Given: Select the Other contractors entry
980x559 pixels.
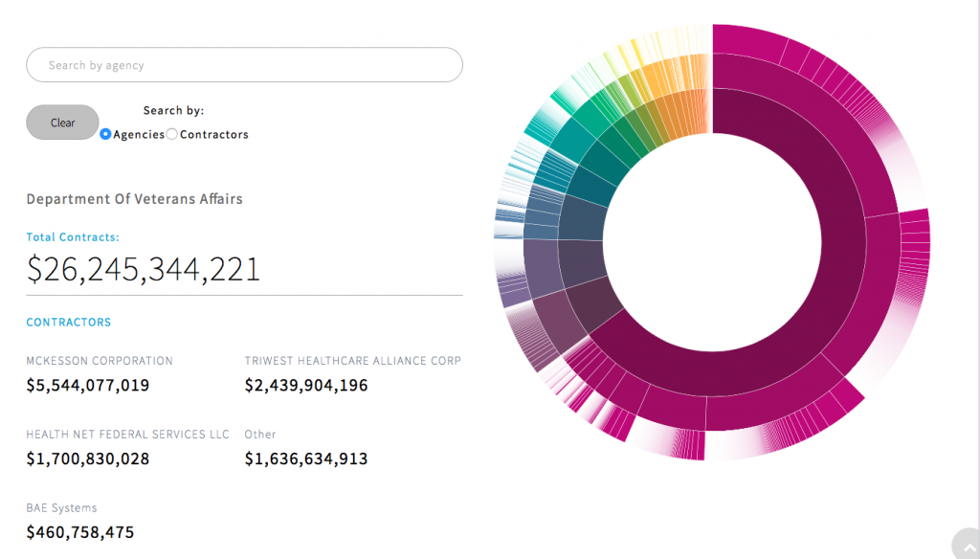Looking at the screenshot, I should 260,434.
